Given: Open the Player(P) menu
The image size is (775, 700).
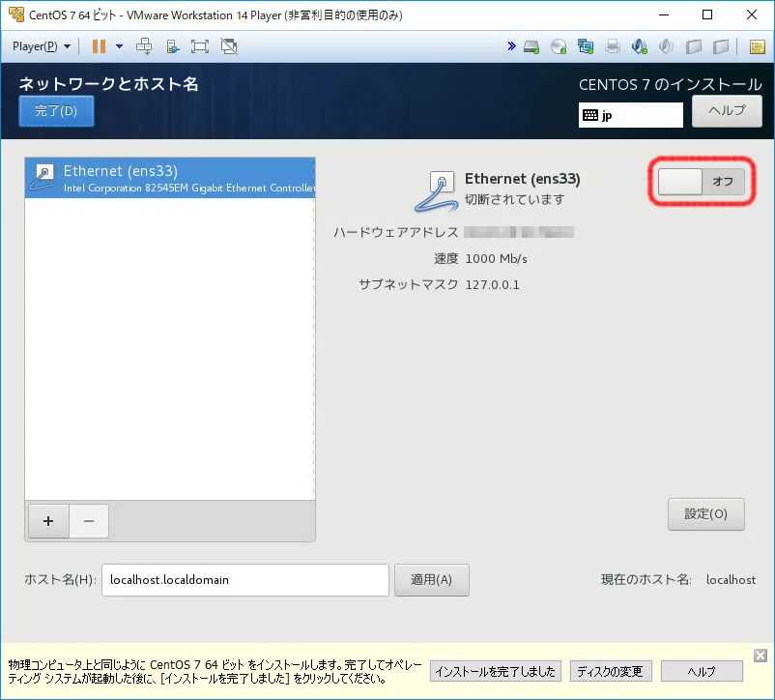Looking at the screenshot, I should point(41,46).
